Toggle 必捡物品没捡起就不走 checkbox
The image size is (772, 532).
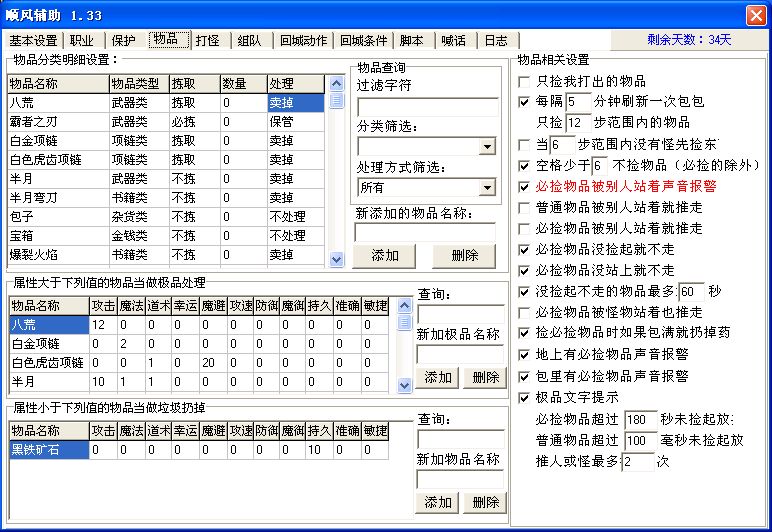point(524,250)
